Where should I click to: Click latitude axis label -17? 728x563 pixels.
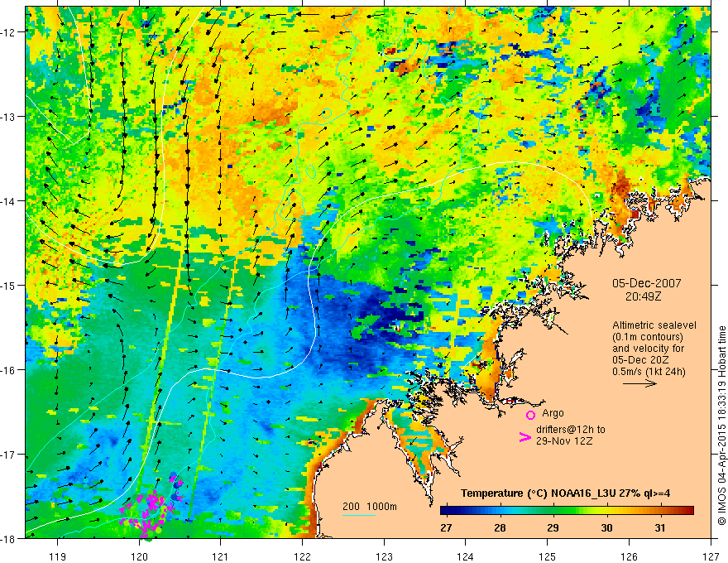[9, 455]
